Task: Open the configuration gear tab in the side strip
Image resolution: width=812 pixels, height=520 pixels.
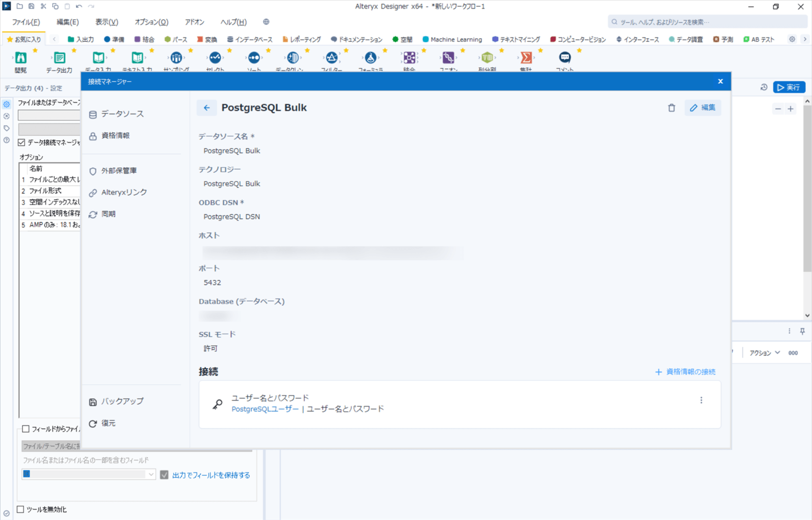Action: pos(6,104)
